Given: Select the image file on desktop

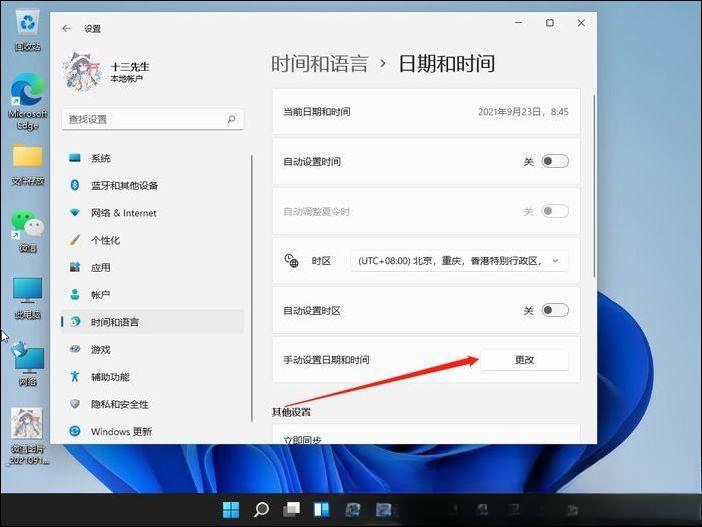Looking at the screenshot, I should coord(28,436).
